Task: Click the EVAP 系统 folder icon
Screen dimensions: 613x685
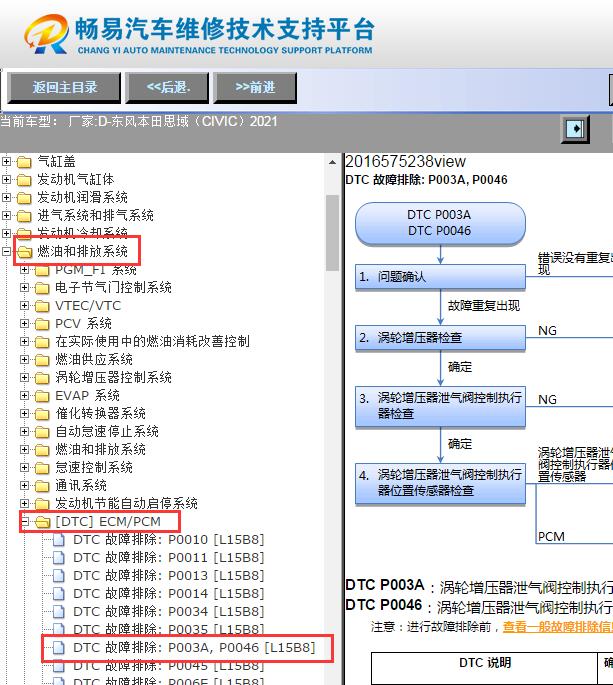Action: click(42, 396)
